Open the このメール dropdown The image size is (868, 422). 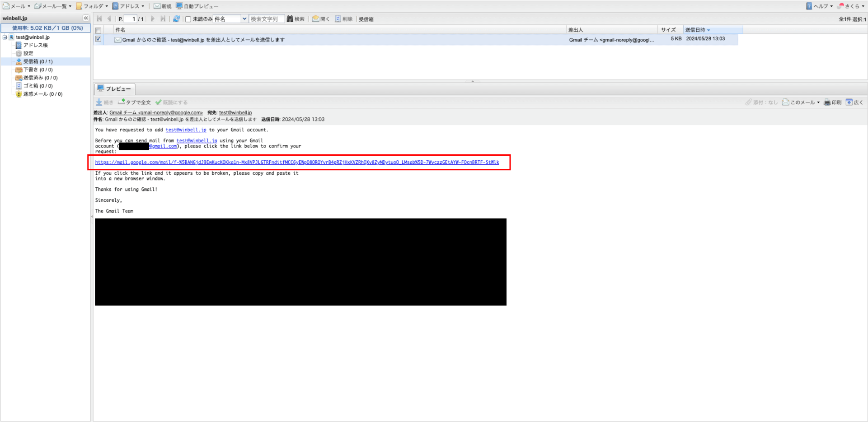point(801,102)
